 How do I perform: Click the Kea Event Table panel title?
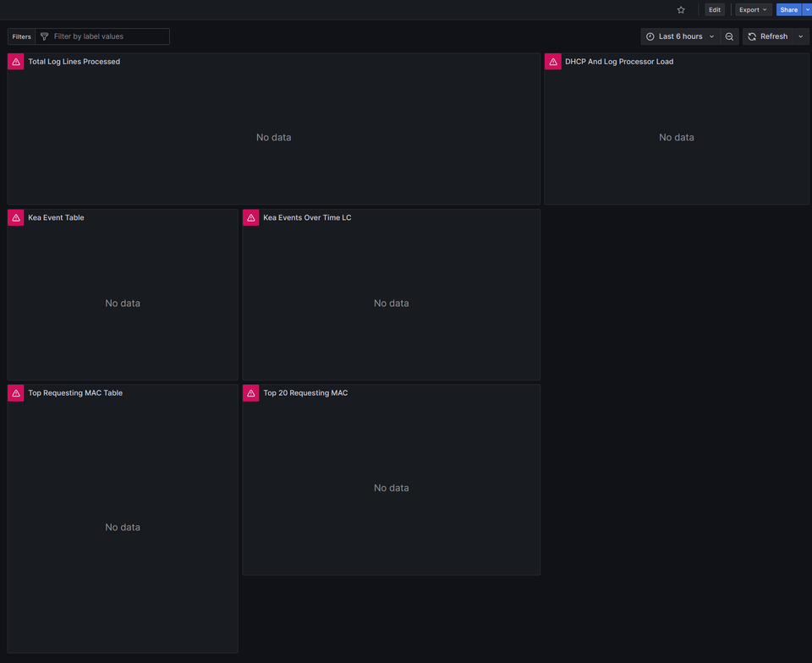pos(56,218)
